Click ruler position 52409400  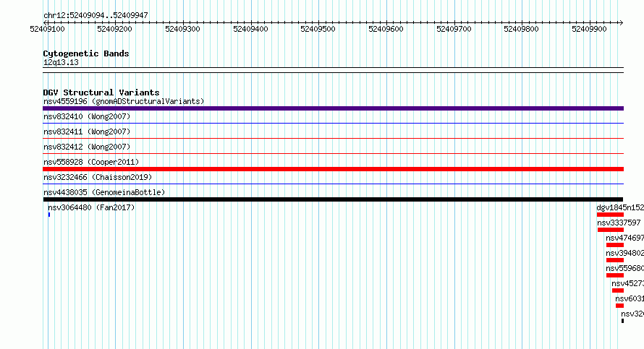(x=250, y=29)
